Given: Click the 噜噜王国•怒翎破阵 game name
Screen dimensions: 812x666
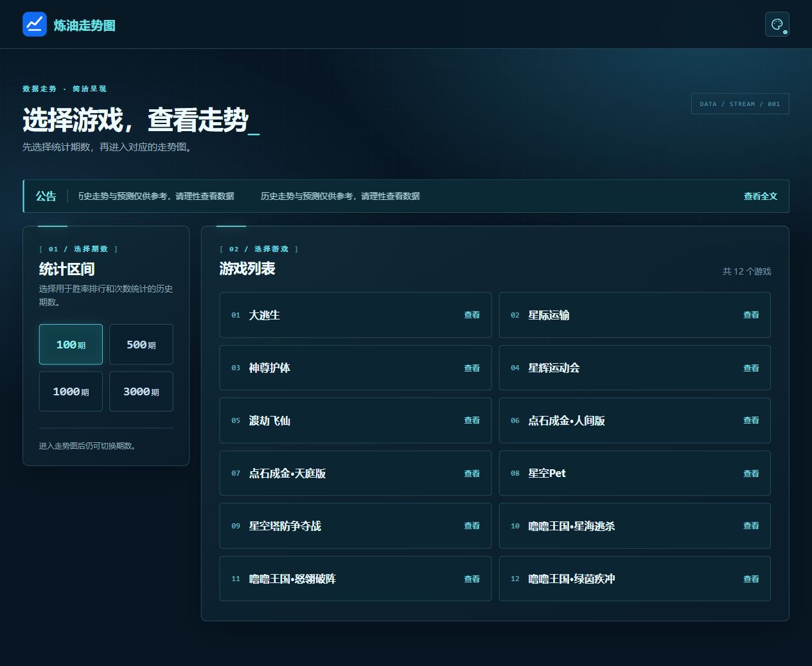Looking at the screenshot, I should [x=292, y=579].
